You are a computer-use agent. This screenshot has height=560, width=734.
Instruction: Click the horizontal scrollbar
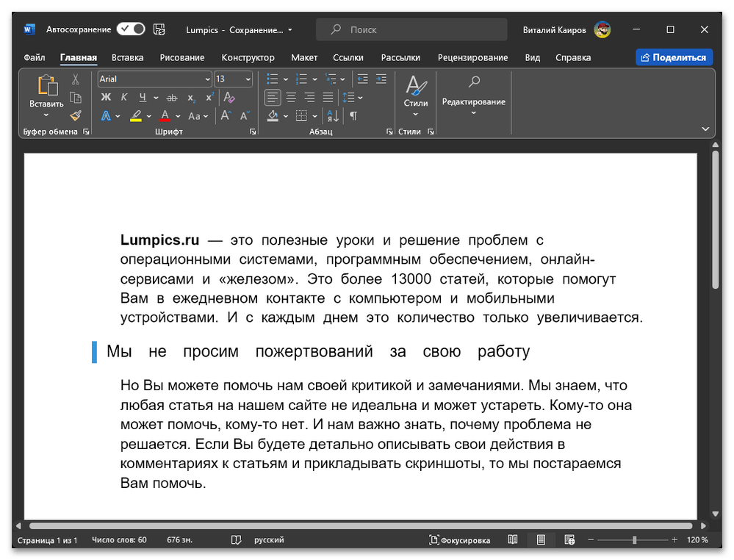[x=361, y=525]
